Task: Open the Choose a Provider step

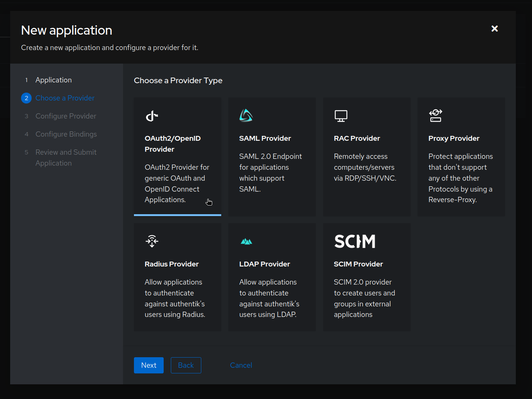Action: [65, 98]
